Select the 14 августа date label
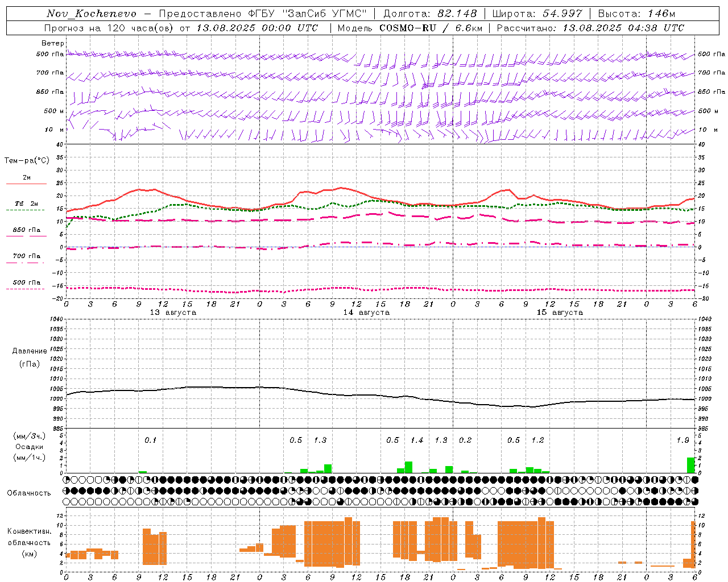This screenshot has height=582, width=728. [x=366, y=313]
